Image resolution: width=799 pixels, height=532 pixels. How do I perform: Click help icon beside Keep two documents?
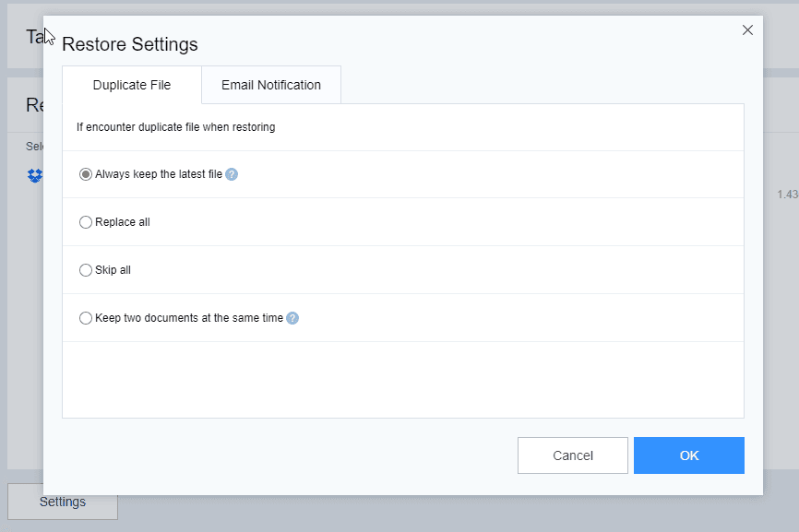click(x=292, y=318)
